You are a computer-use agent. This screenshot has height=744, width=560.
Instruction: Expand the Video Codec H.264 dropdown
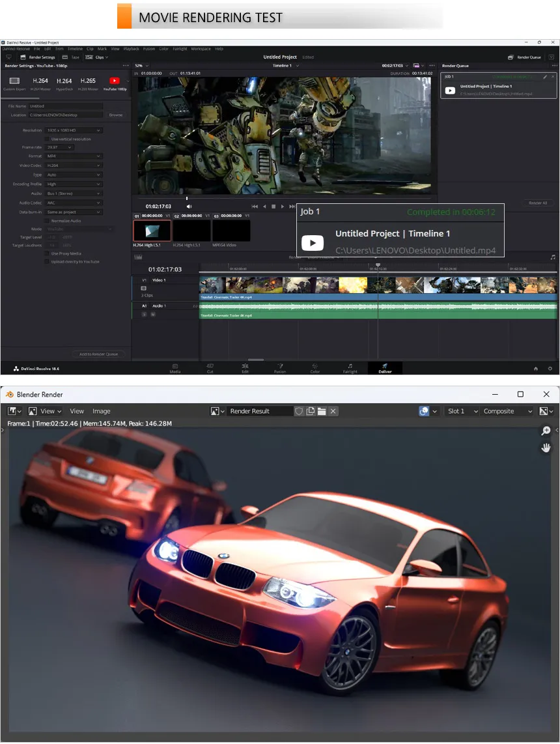coord(74,165)
